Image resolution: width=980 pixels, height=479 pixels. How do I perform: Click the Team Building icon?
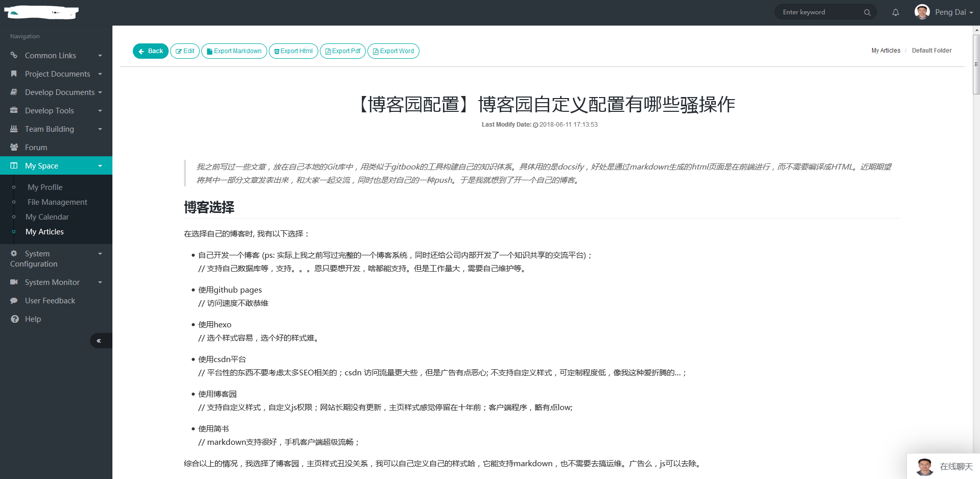tap(14, 129)
